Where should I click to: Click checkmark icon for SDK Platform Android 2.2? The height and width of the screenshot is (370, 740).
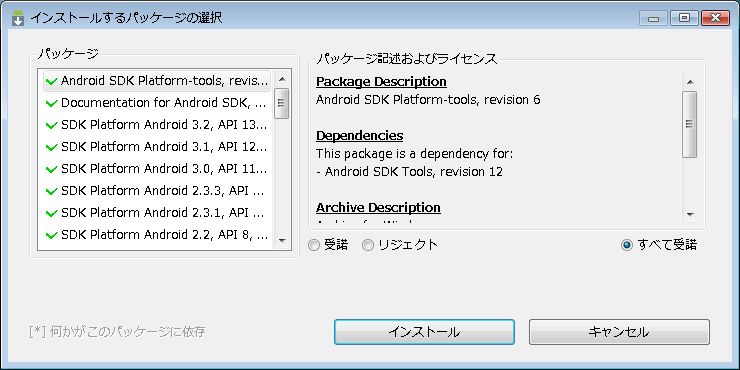(x=51, y=235)
